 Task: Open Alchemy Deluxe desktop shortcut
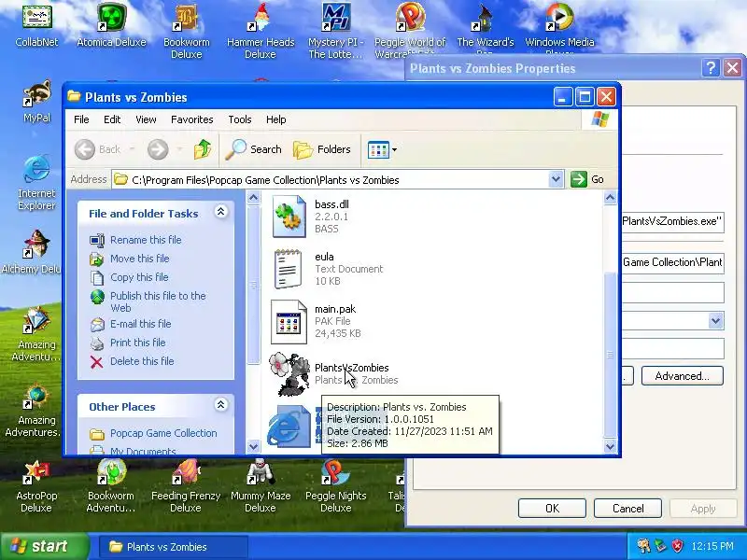pos(32,252)
